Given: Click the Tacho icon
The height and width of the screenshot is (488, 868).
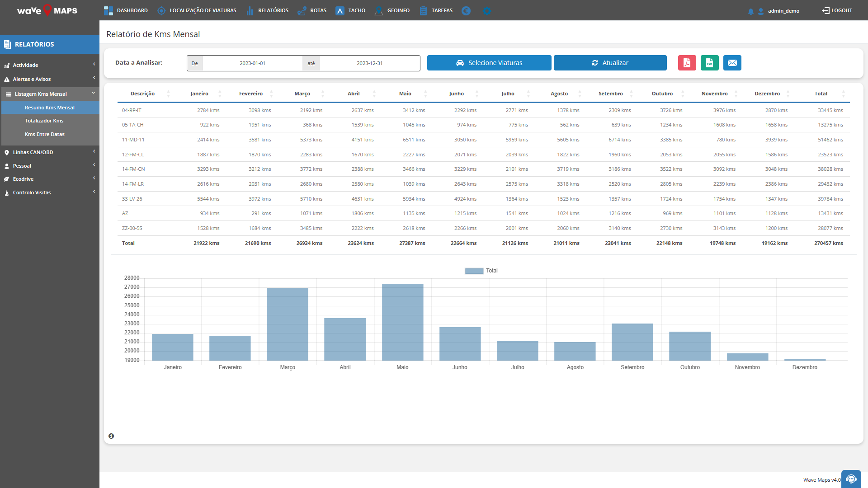Looking at the screenshot, I should [x=340, y=10].
